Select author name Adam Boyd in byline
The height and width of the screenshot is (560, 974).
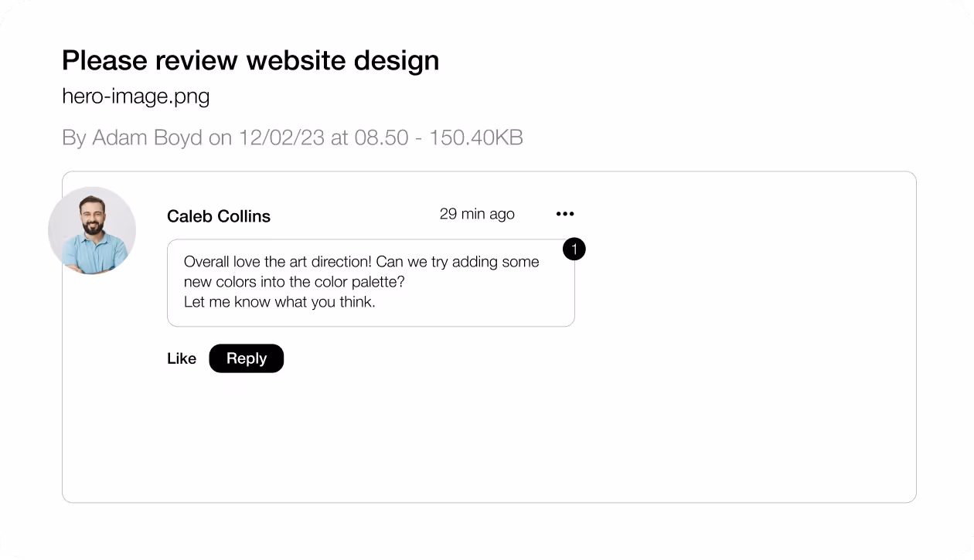pyautogui.click(x=147, y=137)
